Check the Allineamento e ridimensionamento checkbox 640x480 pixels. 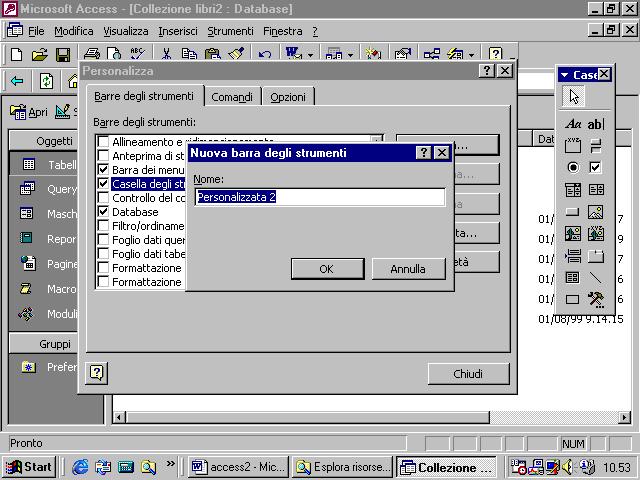(103, 142)
